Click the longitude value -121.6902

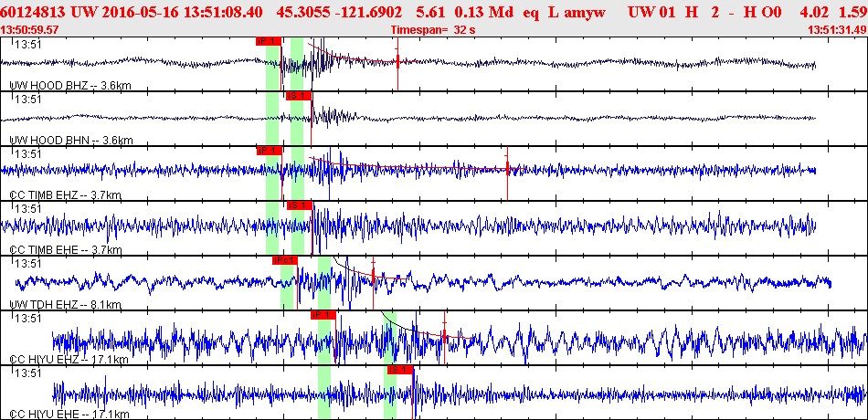[x=367, y=11]
